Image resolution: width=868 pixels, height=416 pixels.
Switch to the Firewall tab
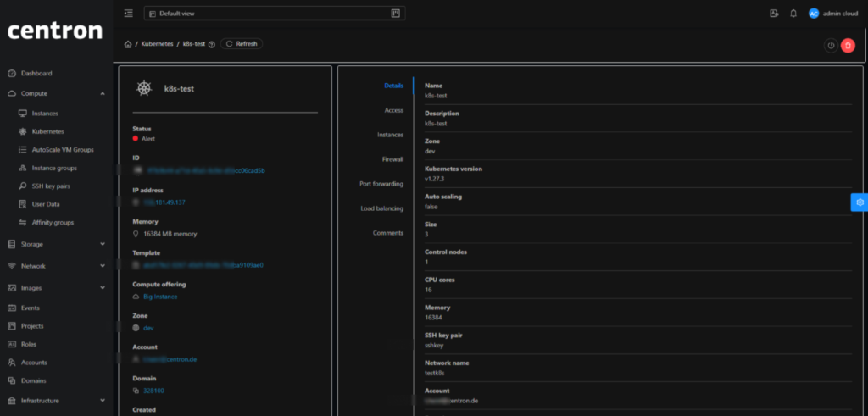[x=392, y=159]
